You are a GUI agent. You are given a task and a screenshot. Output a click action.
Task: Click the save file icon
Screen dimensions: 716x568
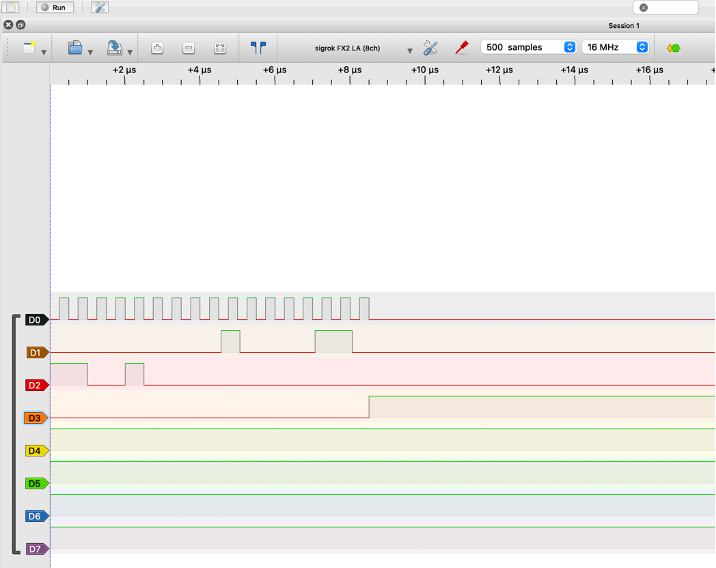coord(114,47)
